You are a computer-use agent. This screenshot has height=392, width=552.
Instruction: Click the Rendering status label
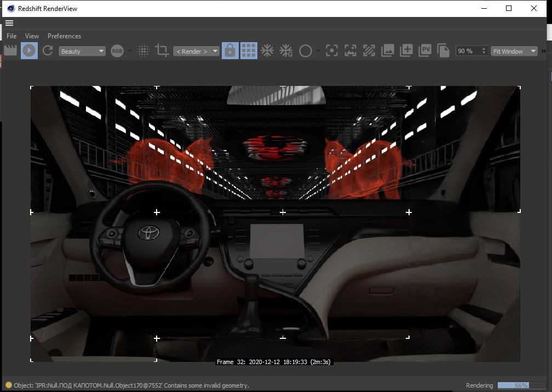click(x=479, y=385)
